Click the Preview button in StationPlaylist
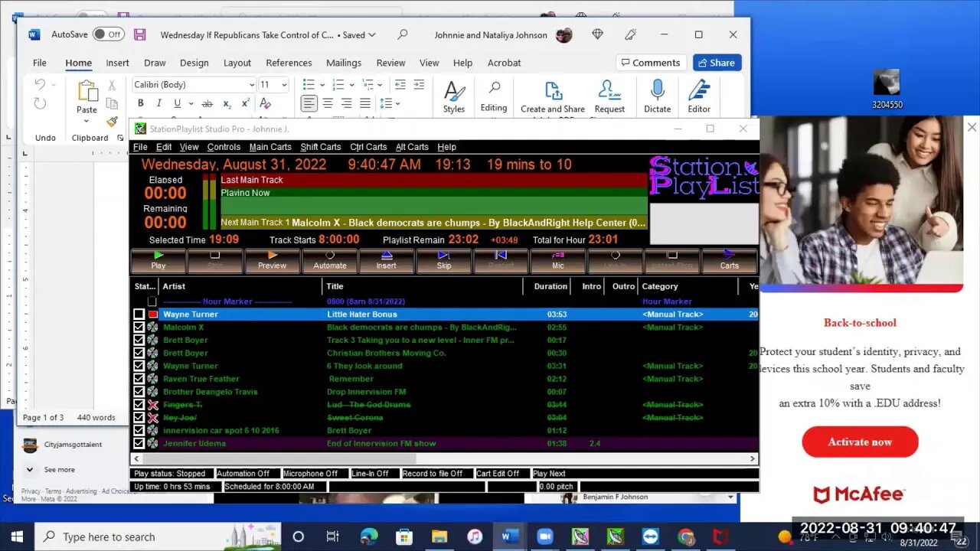The image size is (980, 551). click(x=272, y=261)
